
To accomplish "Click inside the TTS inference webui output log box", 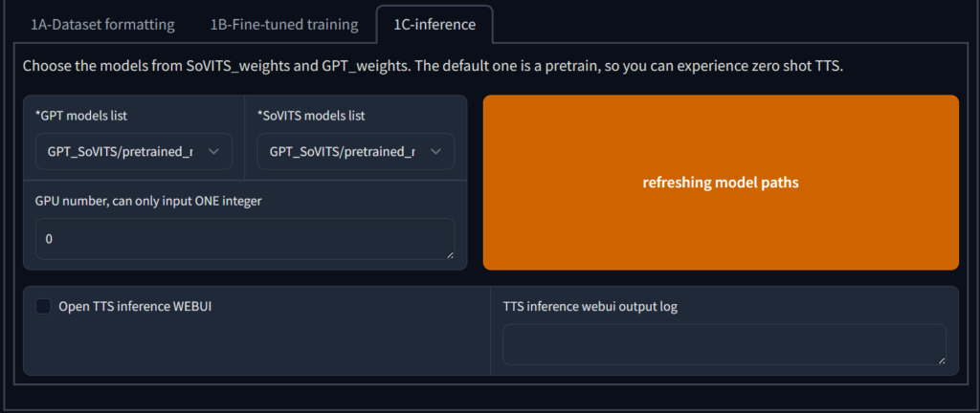I will [723, 344].
